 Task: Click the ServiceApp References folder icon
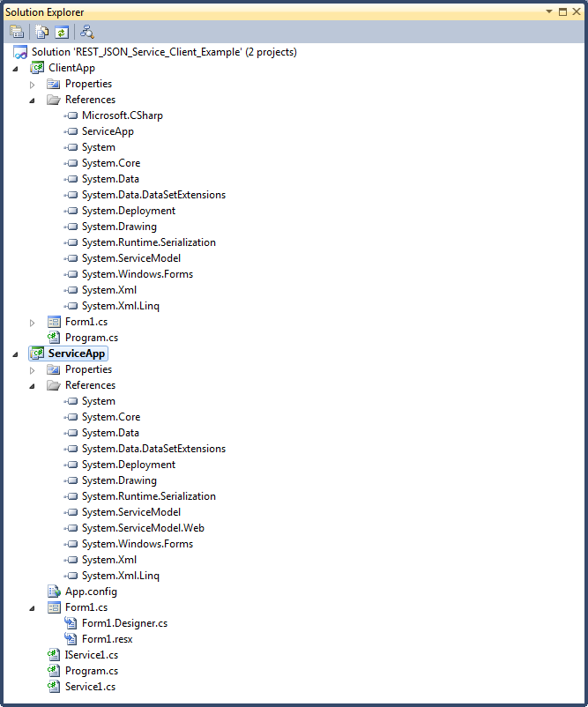(54, 385)
